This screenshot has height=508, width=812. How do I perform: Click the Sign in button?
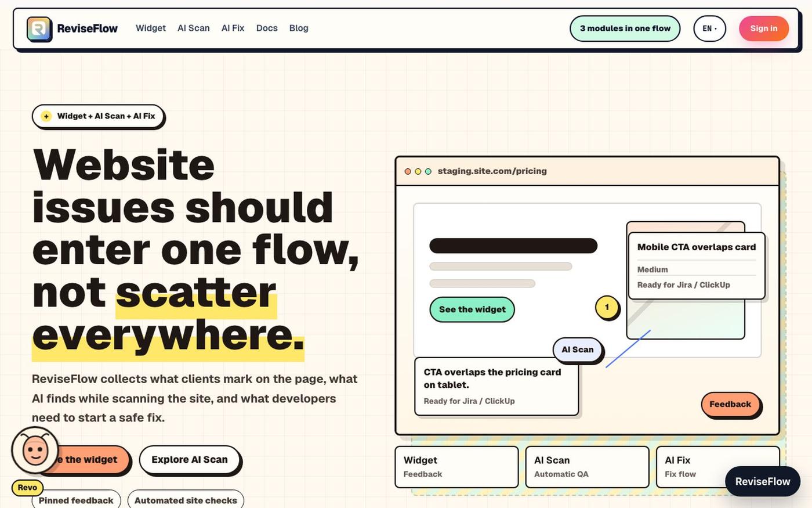coord(764,28)
